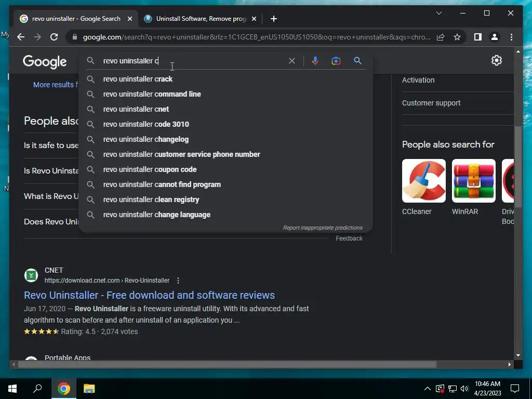Choose customer service phone number suggestion
This screenshot has width=532, height=399.
click(x=225, y=154)
